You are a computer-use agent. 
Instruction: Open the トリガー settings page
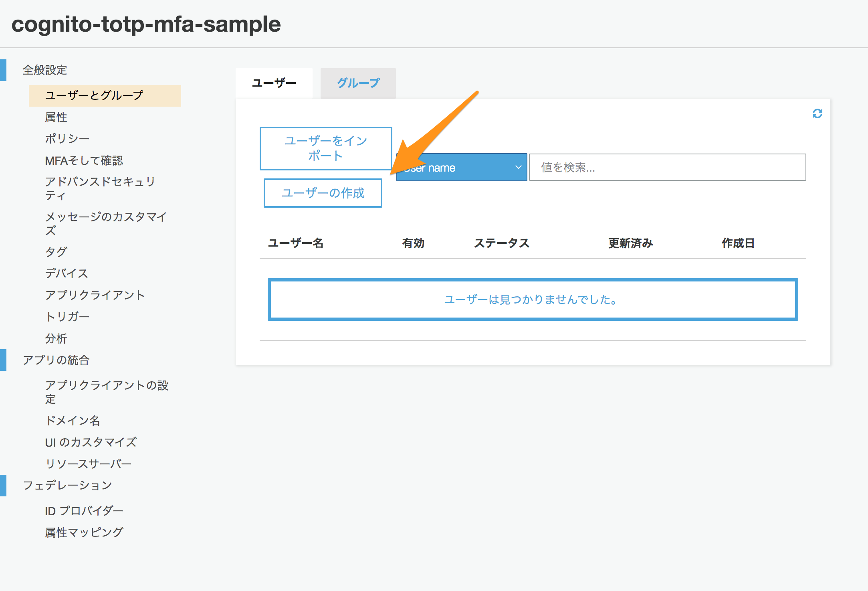pyautogui.click(x=67, y=316)
